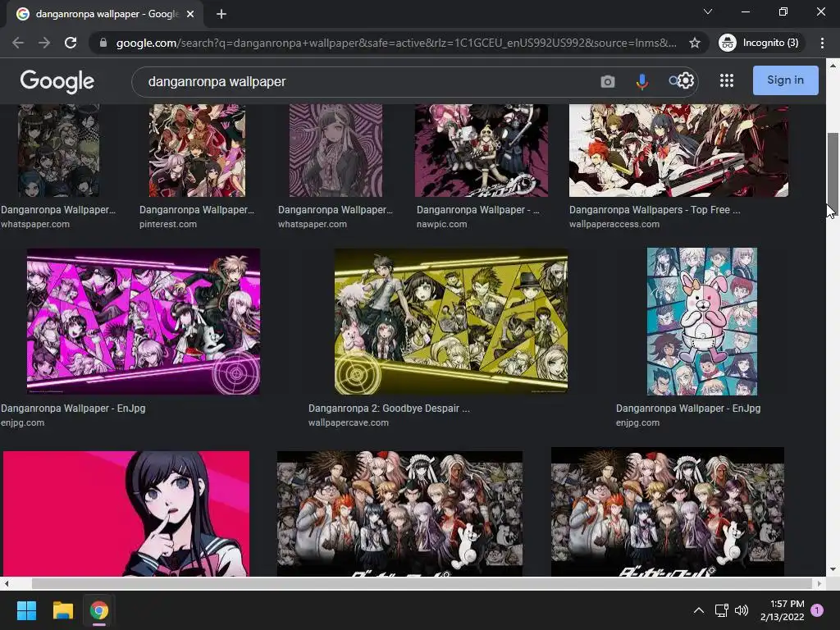Open the wallpaperaccess.com wallpaper thumbnail
This screenshot has height=630, width=840.
pos(678,151)
